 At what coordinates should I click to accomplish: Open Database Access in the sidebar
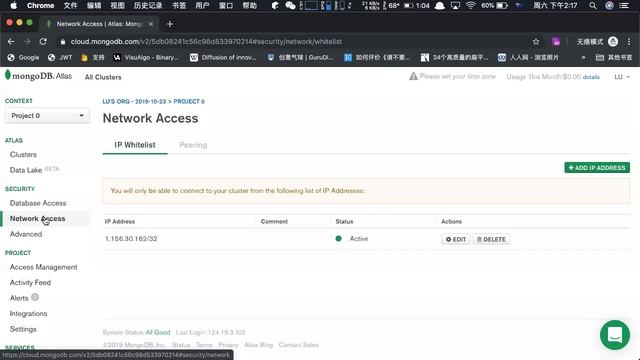click(38, 203)
